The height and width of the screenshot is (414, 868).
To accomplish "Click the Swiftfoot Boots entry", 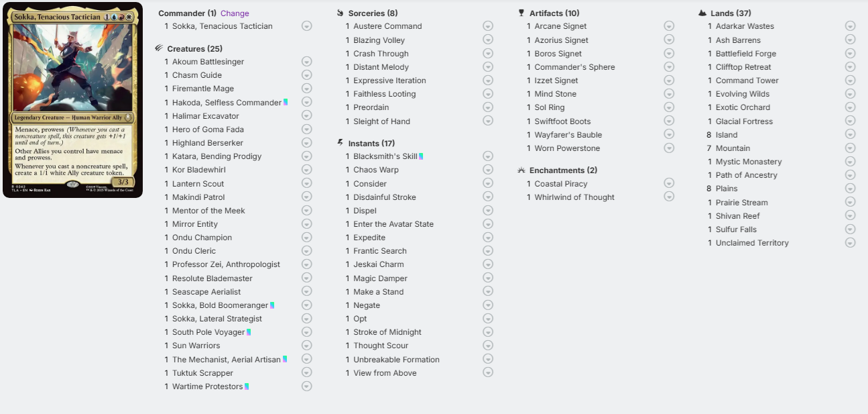I will [x=562, y=121].
